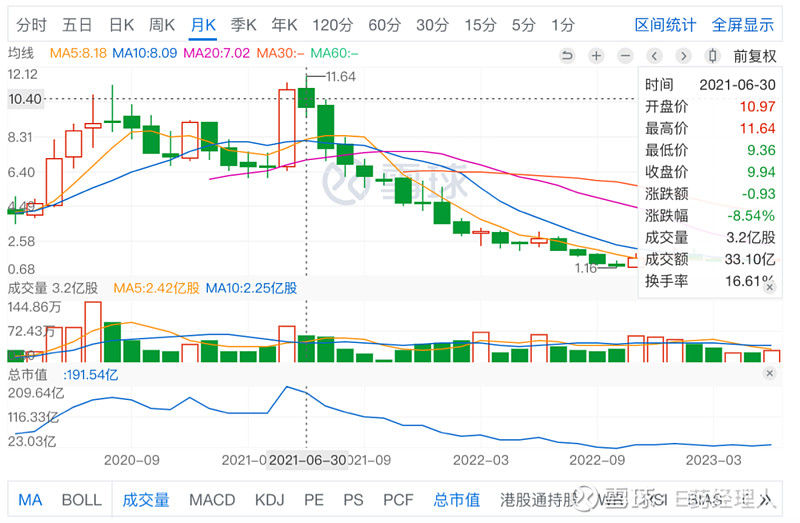Click the 2021-06-30 date marker on axis
The width and height of the screenshot is (800, 523).
[x=309, y=460]
